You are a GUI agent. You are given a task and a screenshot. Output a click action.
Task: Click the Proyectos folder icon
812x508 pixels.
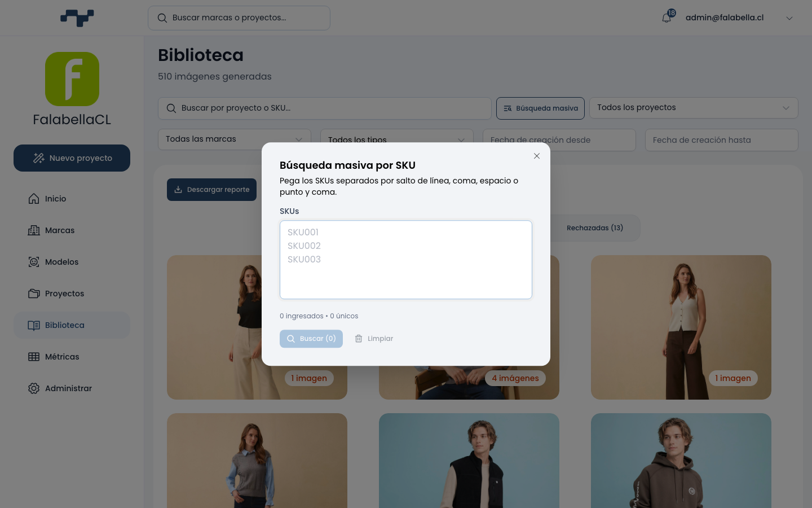(34, 294)
